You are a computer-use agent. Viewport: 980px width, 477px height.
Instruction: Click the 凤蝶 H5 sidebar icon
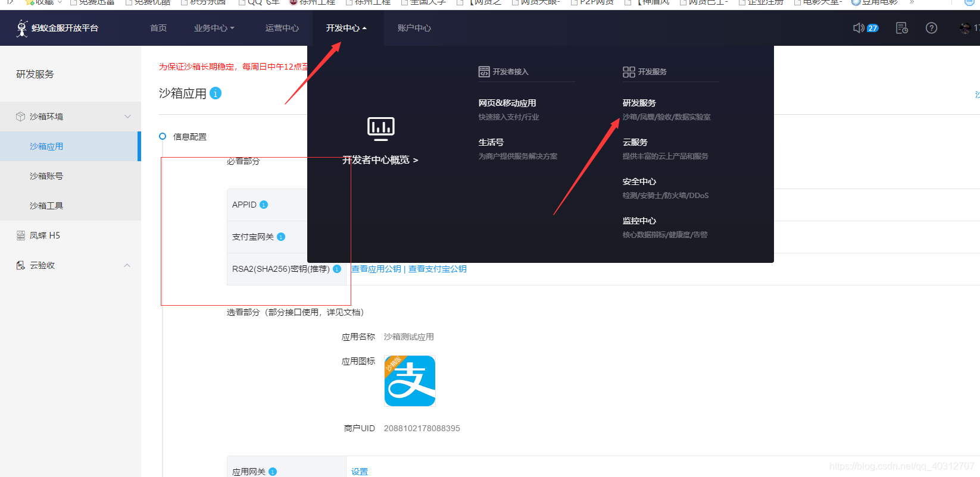[21, 236]
